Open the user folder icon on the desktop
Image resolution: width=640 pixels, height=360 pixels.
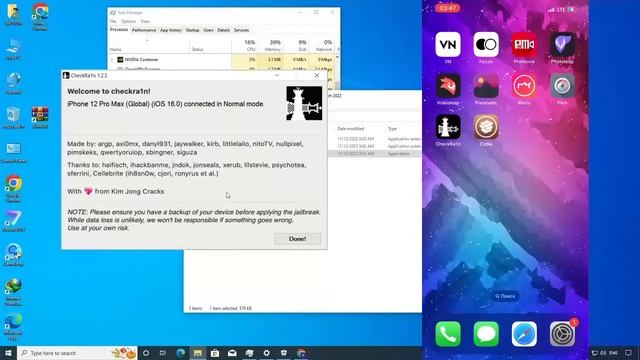click(x=13, y=14)
